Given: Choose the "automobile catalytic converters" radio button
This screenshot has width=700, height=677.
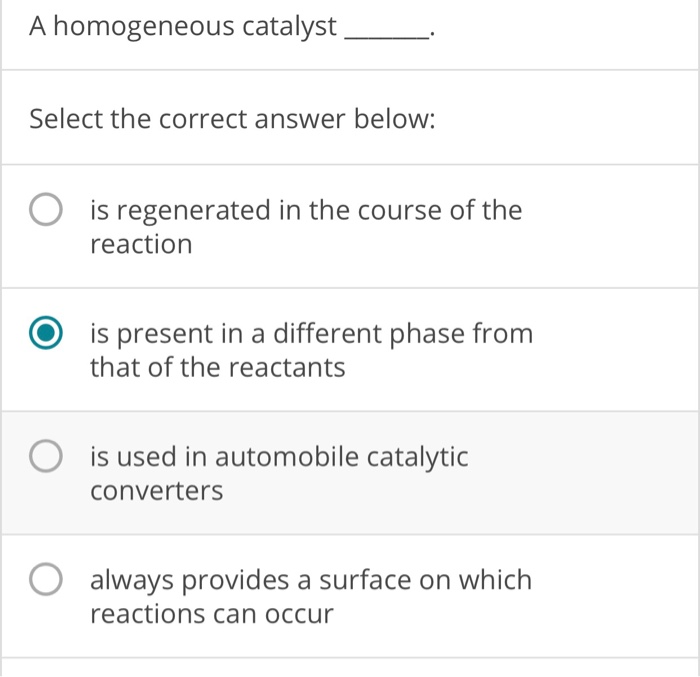Looking at the screenshot, I should pyautogui.click(x=45, y=459).
